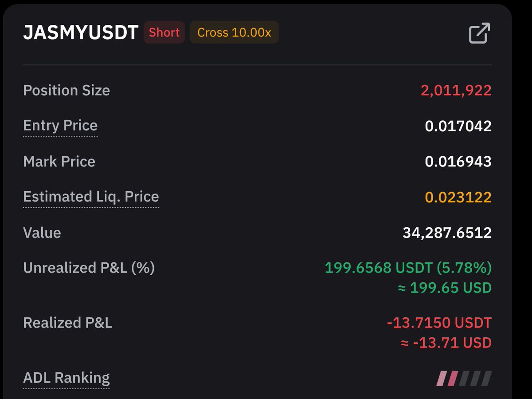Select the entry price value 0.017042
Viewport: 532px width, 399px height.
[x=458, y=126]
